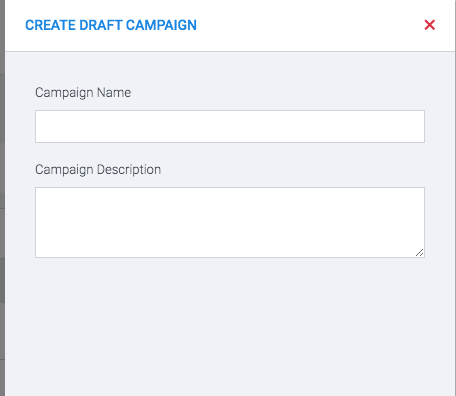The height and width of the screenshot is (396, 456).
Task: Activate the multi-line field under Campaign Description
Action: 230,222
